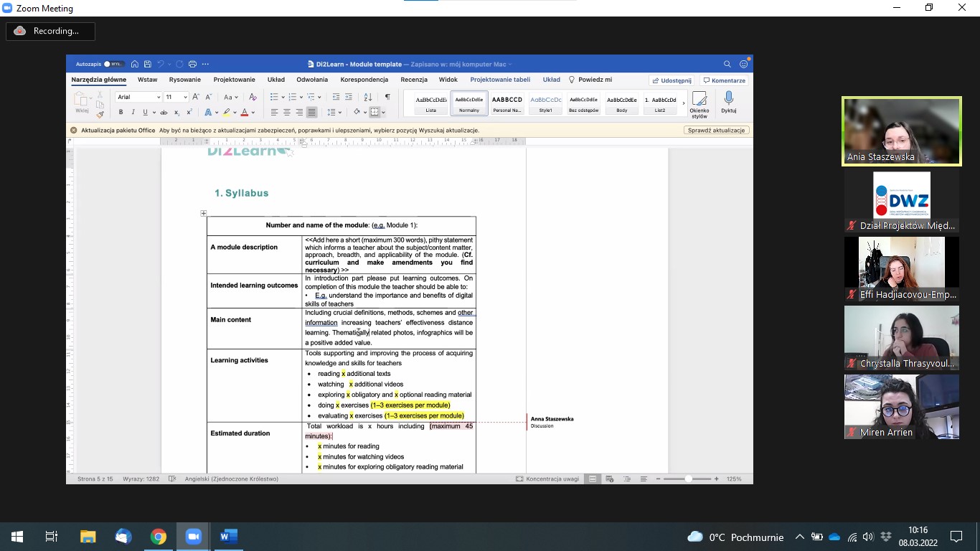This screenshot has width=980, height=551.
Task: Click the Print icon in title bar
Action: [192, 64]
